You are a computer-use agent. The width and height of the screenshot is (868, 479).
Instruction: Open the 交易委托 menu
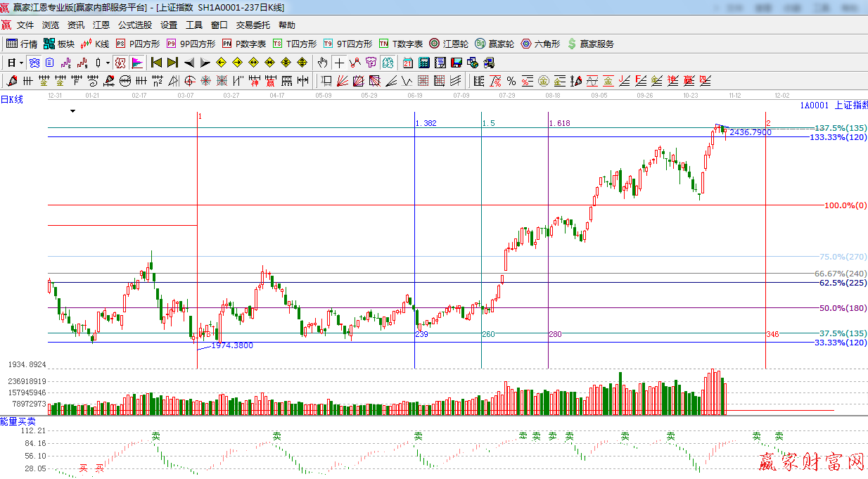coord(253,25)
